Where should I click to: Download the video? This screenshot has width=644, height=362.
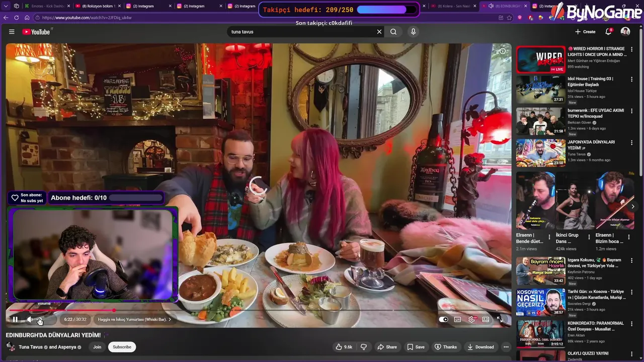click(x=480, y=347)
